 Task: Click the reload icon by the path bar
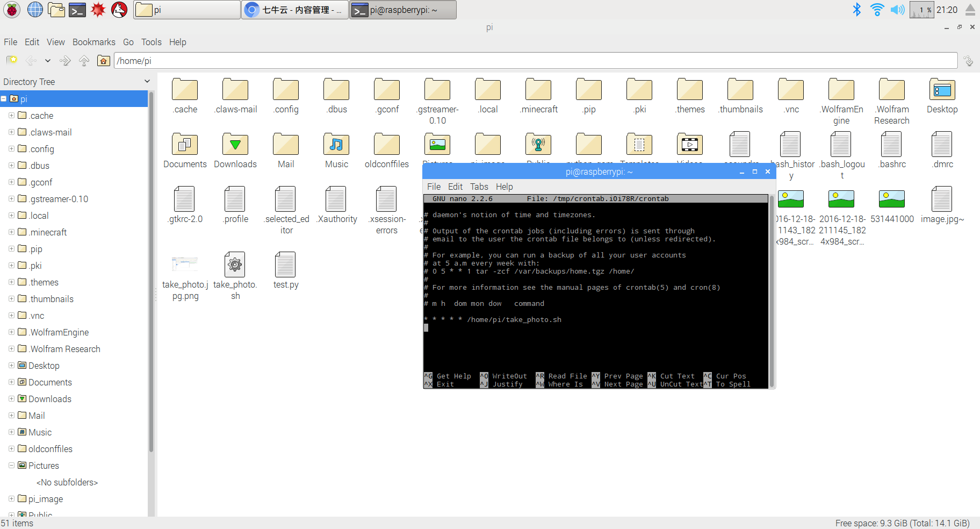tap(969, 61)
